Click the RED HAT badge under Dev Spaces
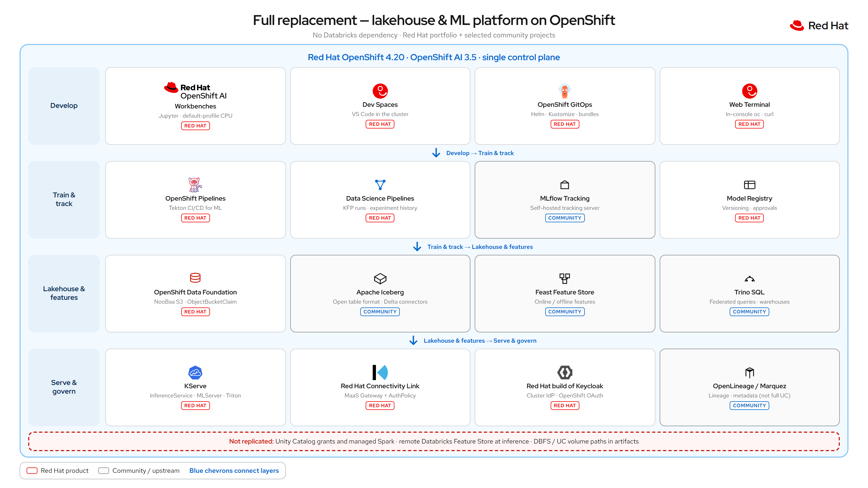Screen dimensions: 868x488 pos(380,124)
